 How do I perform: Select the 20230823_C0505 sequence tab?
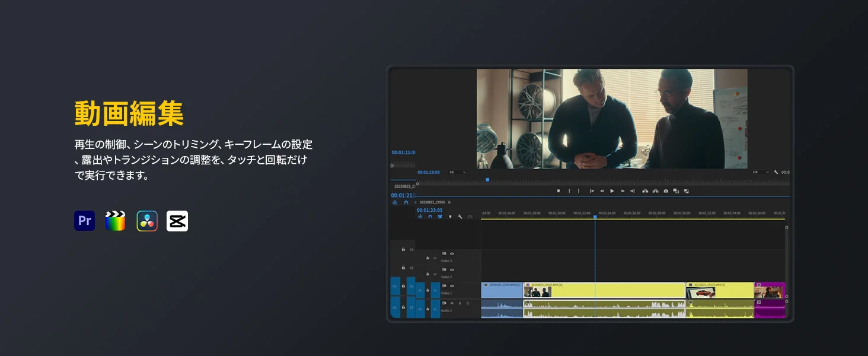(432, 202)
